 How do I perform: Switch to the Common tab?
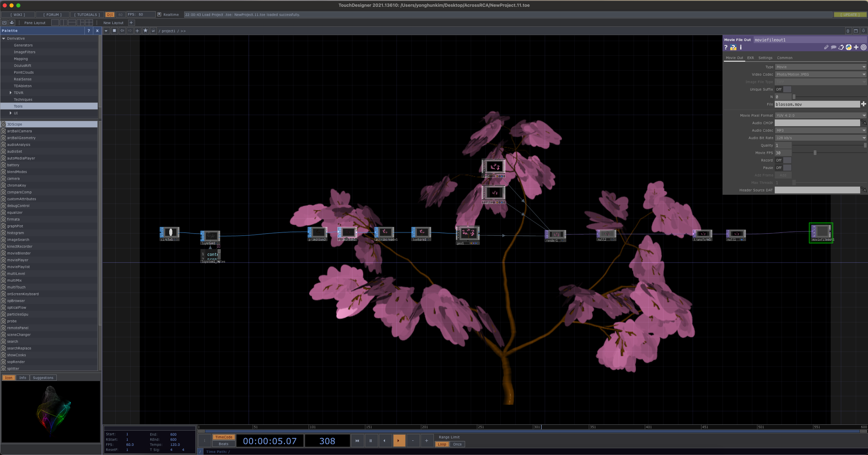pyautogui.click(x=784, y=58)
